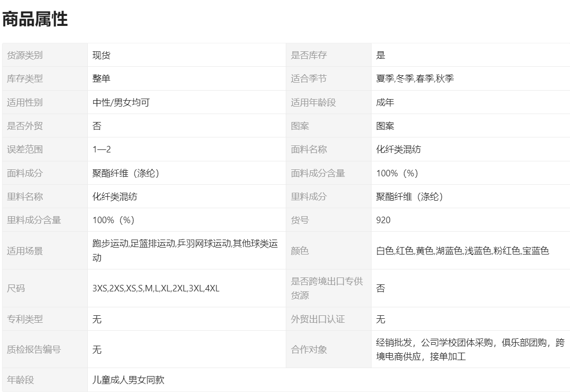Image resolution: width=570 pixels, height=392 pixels.
Task: Click the 误差范围 value 1—2
Action: [x=101, y=149]
